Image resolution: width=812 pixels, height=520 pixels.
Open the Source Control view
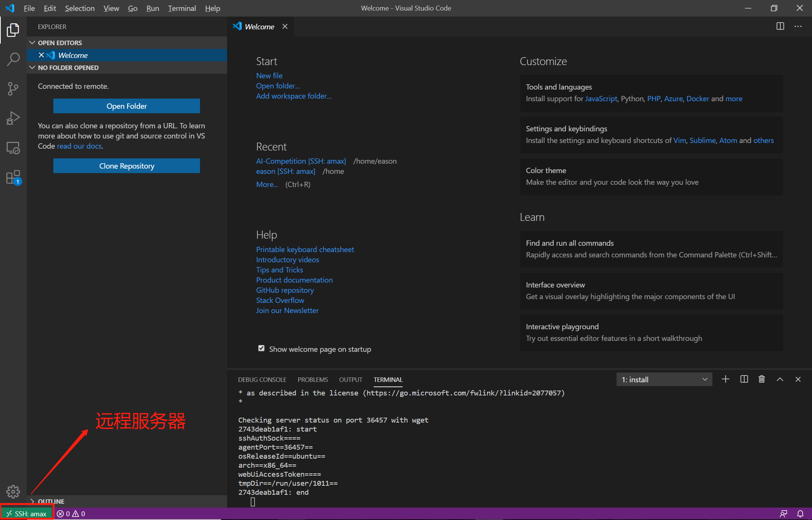tap(13, 89)
